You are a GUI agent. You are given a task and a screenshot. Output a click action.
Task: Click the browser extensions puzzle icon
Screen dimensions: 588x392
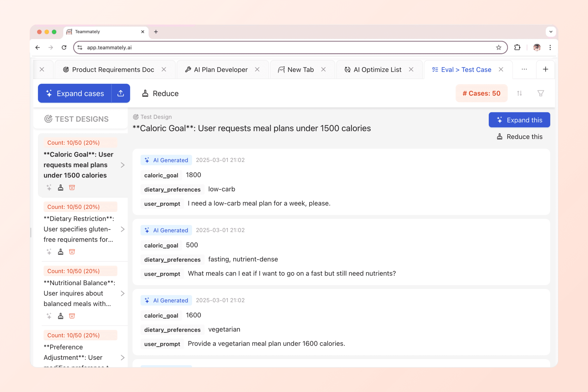click(x=517, y=47)
